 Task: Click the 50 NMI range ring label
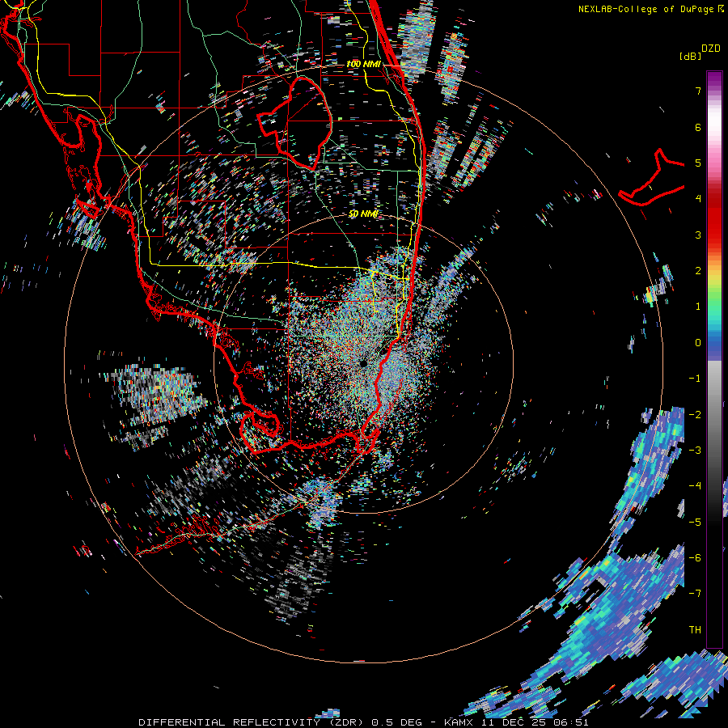click(x=363, y=214)
